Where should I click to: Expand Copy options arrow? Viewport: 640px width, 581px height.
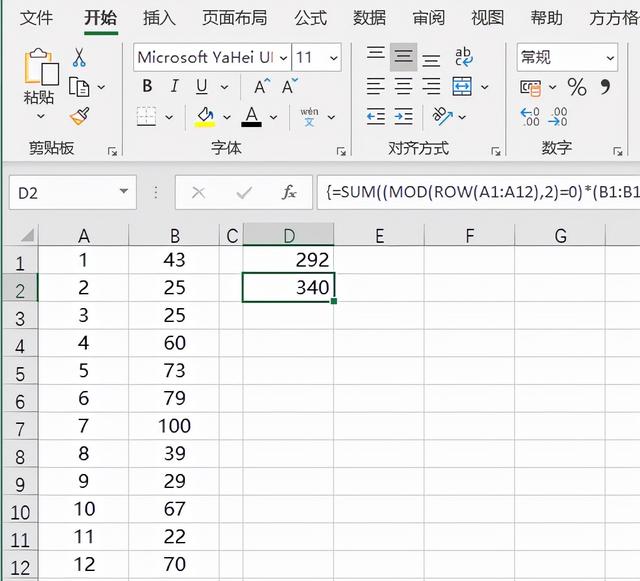[101, 87]
